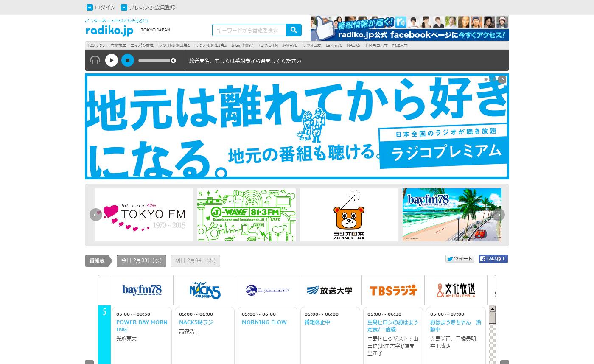
Task: Open the J-WAVE 81.3FM station card
Action: (247, 215)
